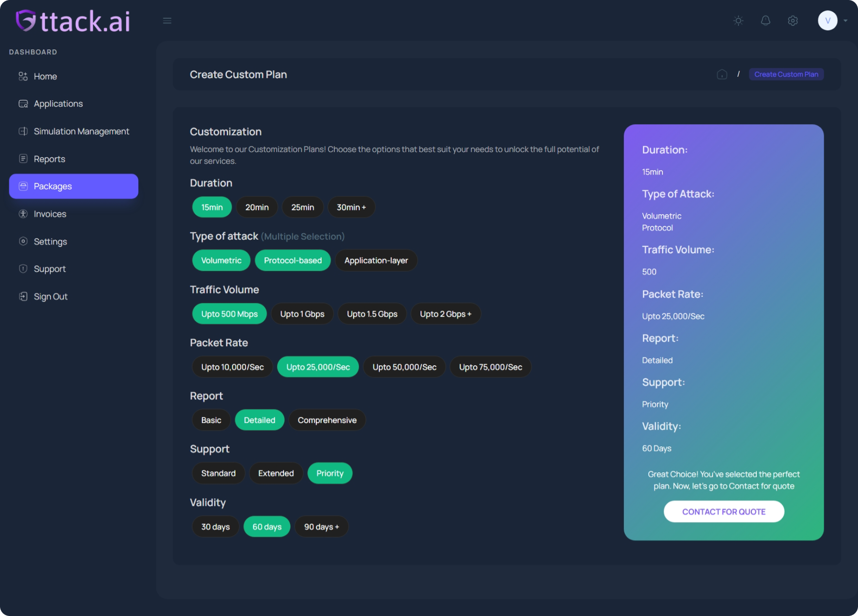This screenshot has width=858, height=616.
Task: Click the Packages sidebar icon
Action: tap(23, 186)
